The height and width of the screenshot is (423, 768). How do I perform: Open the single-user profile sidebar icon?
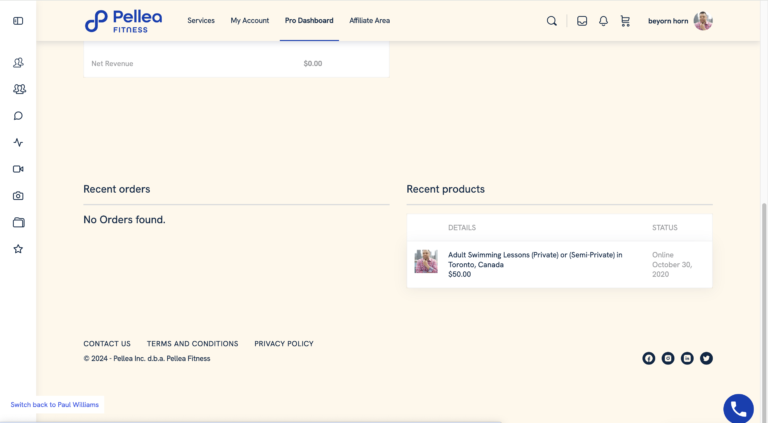pyautogui.click(x=18, y=62)
